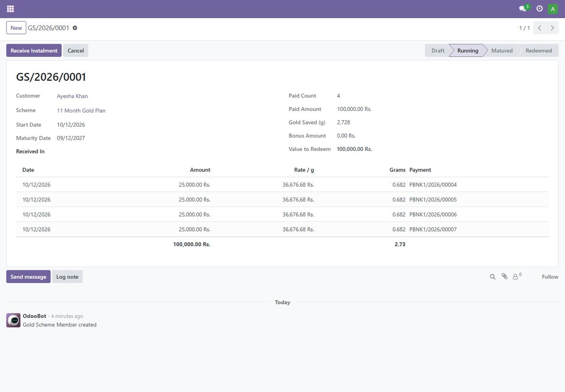
Task: Click the total amount 100,000.00 Rs. in table footer
Action: pos(192,244)
